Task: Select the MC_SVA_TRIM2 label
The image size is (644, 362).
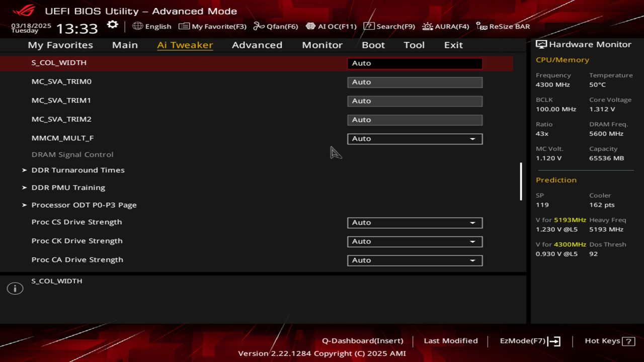Action: (x=61, y=119)
